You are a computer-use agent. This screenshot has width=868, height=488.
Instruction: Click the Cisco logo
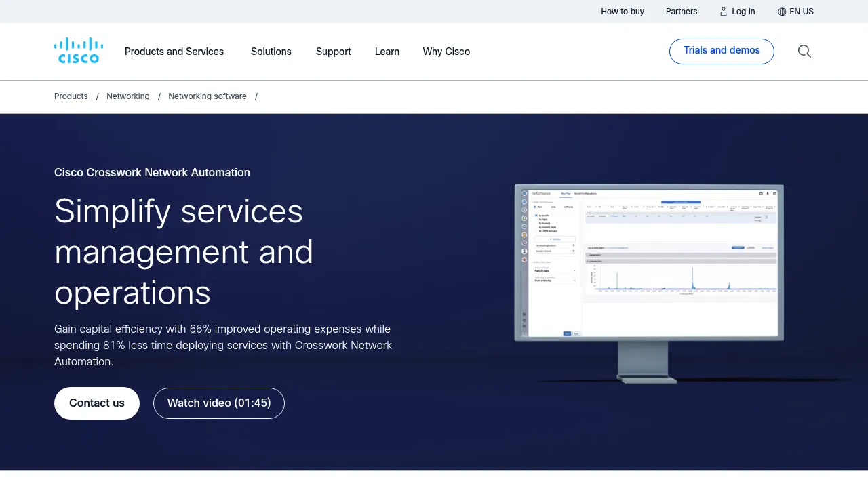pyautogui.click(x=79, y=51)
